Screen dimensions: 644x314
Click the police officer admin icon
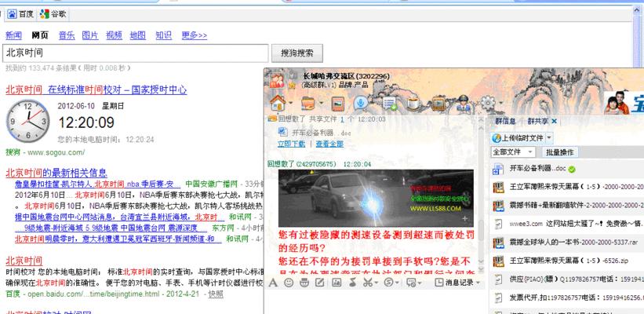coord(464,103)
